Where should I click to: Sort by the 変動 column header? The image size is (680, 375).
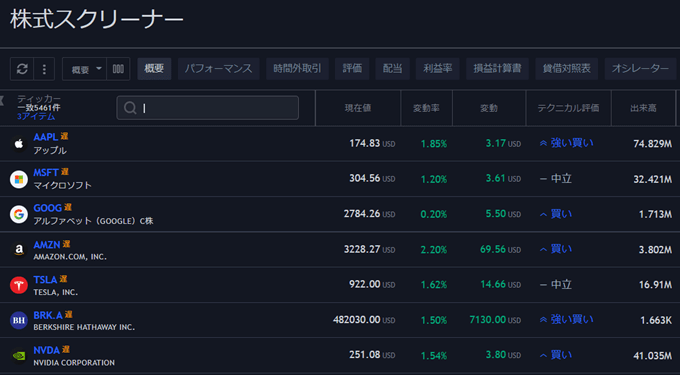[x=489, y=108]
